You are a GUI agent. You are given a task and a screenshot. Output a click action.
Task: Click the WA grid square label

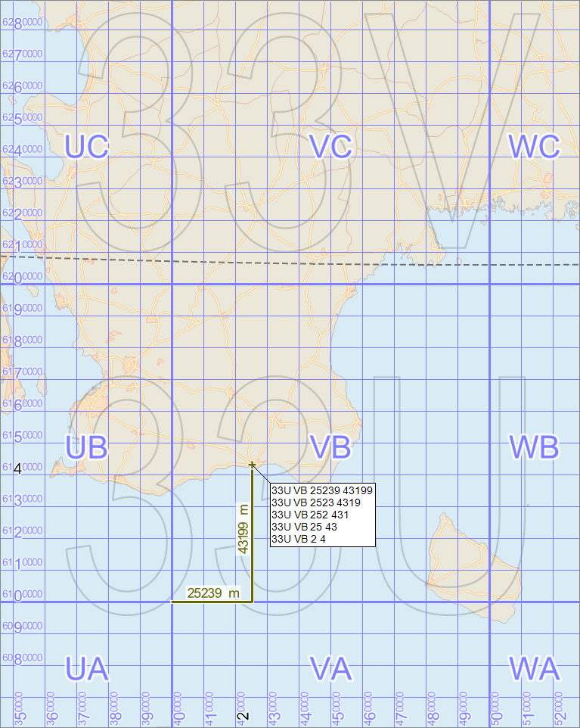point(534,669)
